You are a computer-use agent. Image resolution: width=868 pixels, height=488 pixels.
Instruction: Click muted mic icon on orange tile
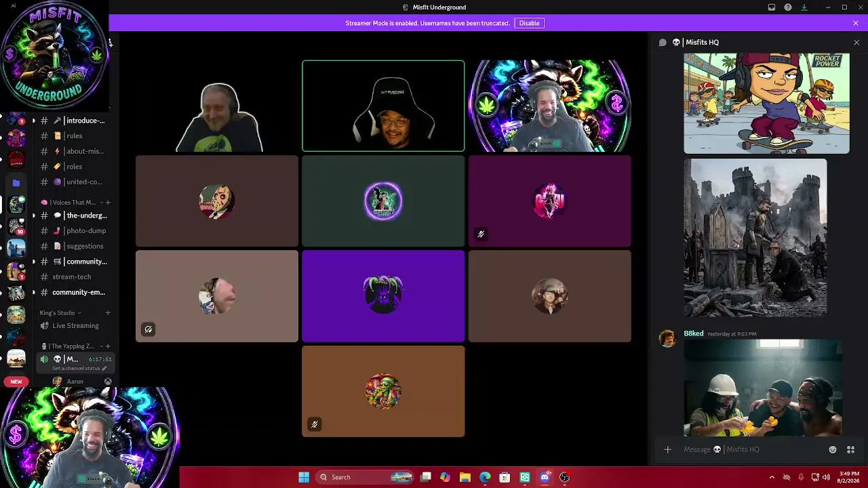click(x=314, y=424)
